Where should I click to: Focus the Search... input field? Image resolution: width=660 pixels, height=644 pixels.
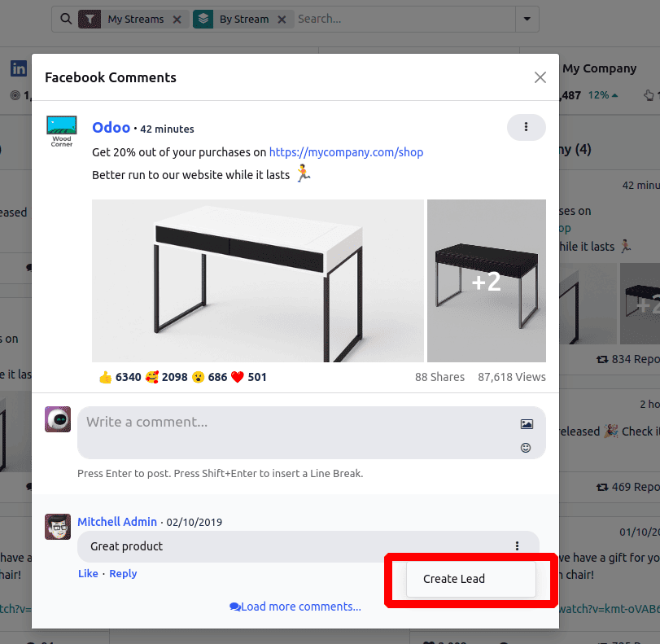point(404,19)
